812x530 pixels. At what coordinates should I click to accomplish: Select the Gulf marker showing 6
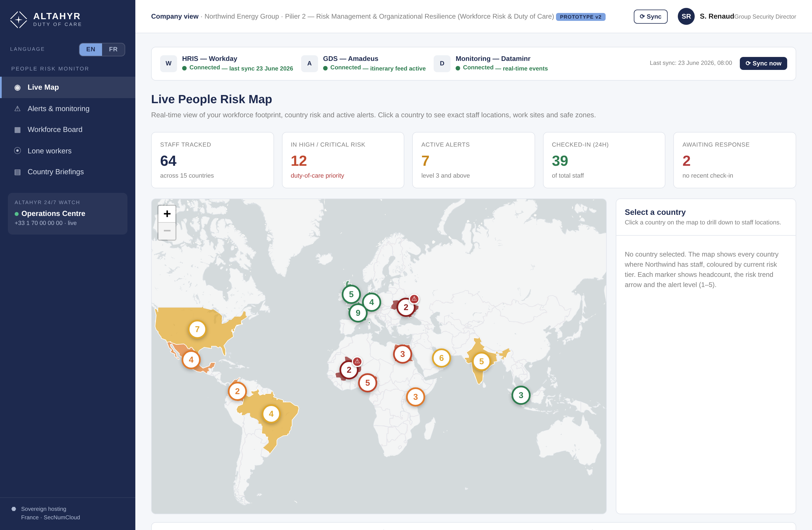442,358
